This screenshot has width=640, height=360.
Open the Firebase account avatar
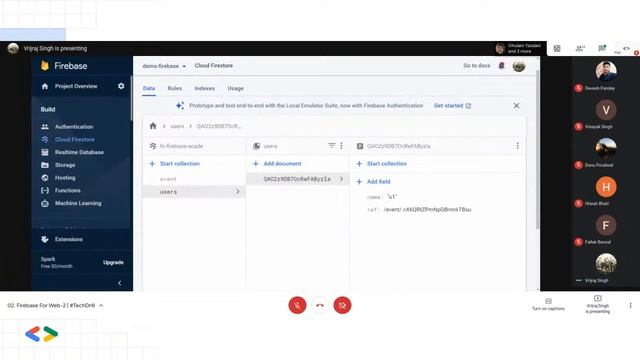pyautogui.click(x=519, y=66)
